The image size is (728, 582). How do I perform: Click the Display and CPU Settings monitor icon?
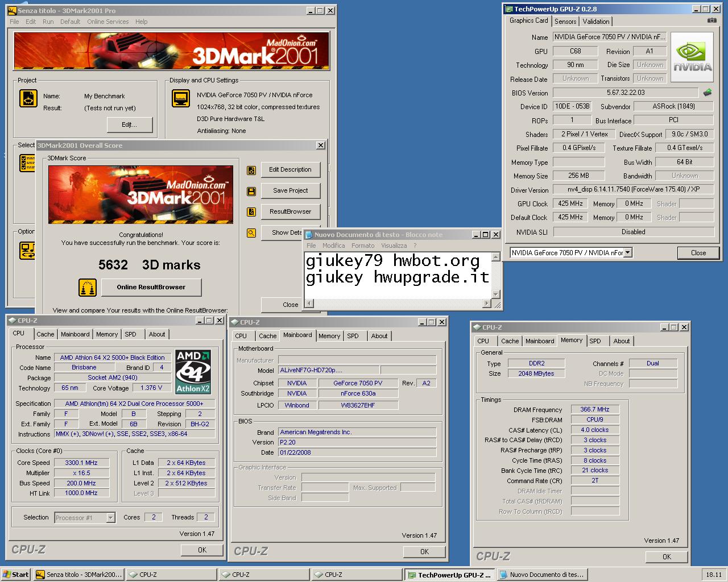pyautogui.click(x=181, y=98)
